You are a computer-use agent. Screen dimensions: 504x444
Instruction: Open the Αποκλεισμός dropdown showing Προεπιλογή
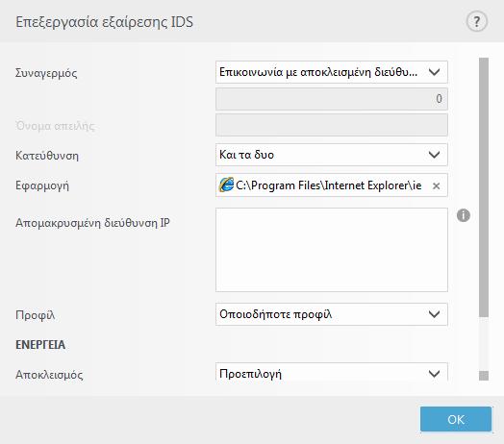(332, 373)
